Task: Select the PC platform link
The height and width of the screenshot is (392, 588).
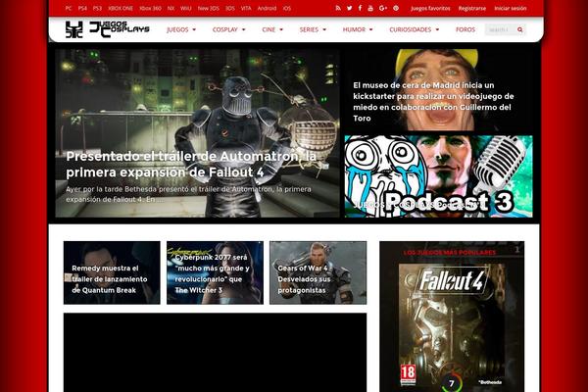Action: tap(69, 8)
